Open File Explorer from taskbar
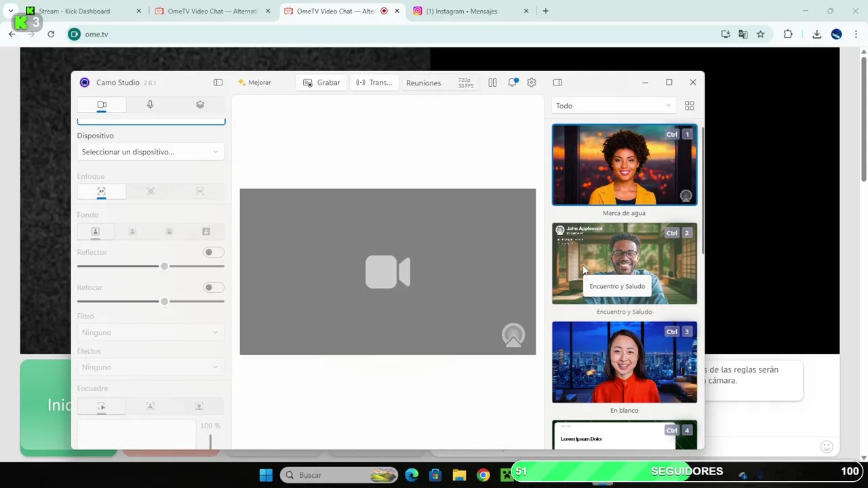 coord(459,475)
